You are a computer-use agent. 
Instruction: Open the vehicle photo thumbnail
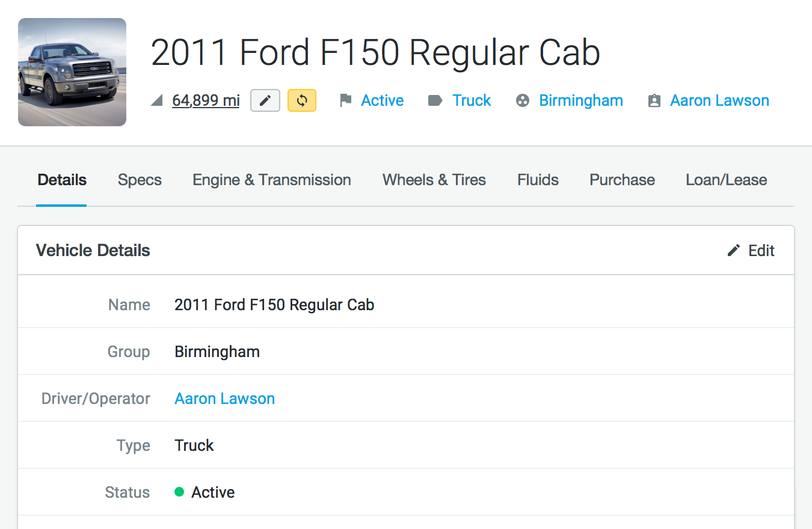pos(72,72)
